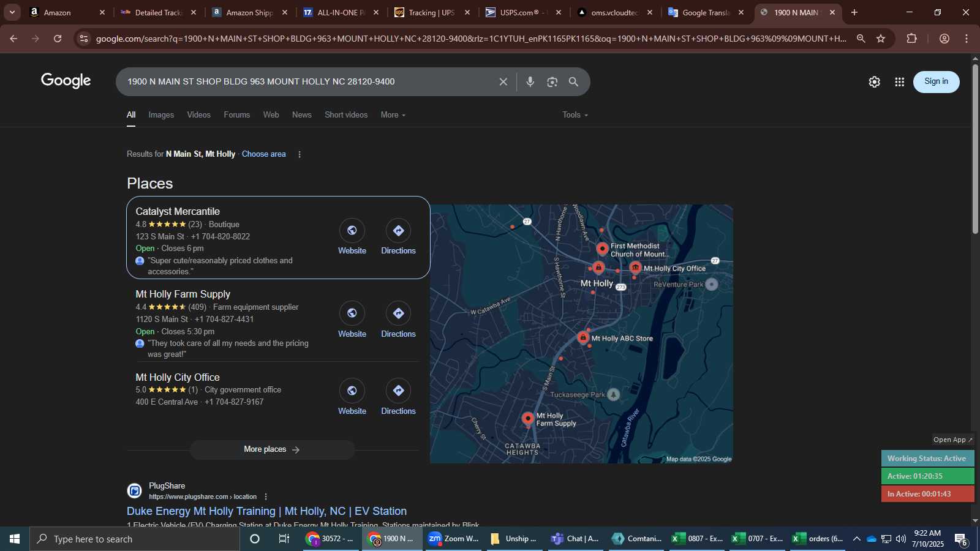Expand the More search filters dropdown
This screenshot has height=551, width=980.
393,115
